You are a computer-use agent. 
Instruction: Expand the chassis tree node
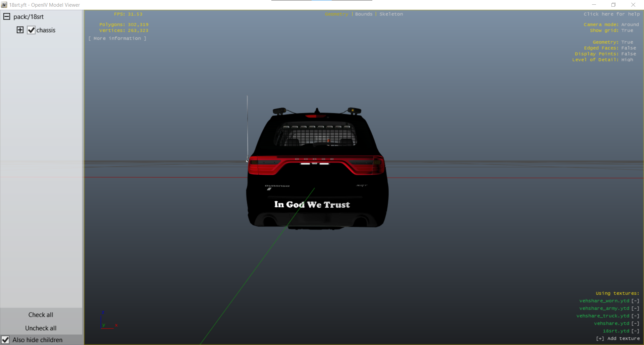[x=20, y=30]
